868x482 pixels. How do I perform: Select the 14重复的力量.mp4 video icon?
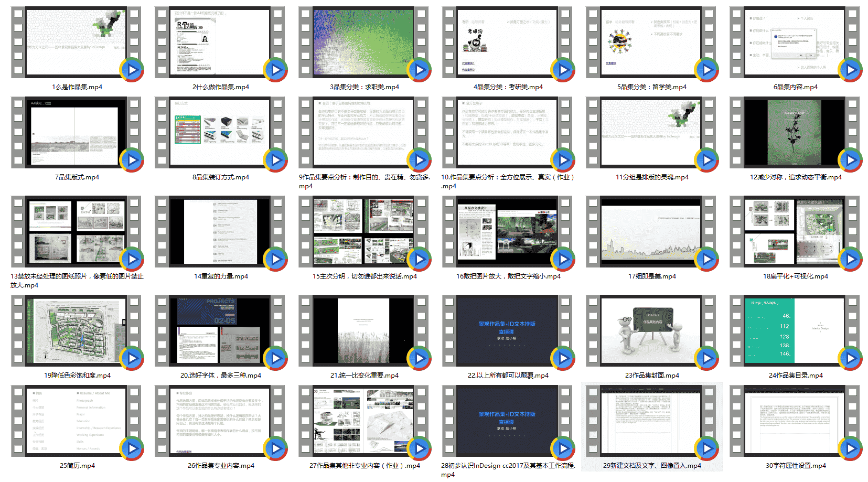(x=220, y=232)
